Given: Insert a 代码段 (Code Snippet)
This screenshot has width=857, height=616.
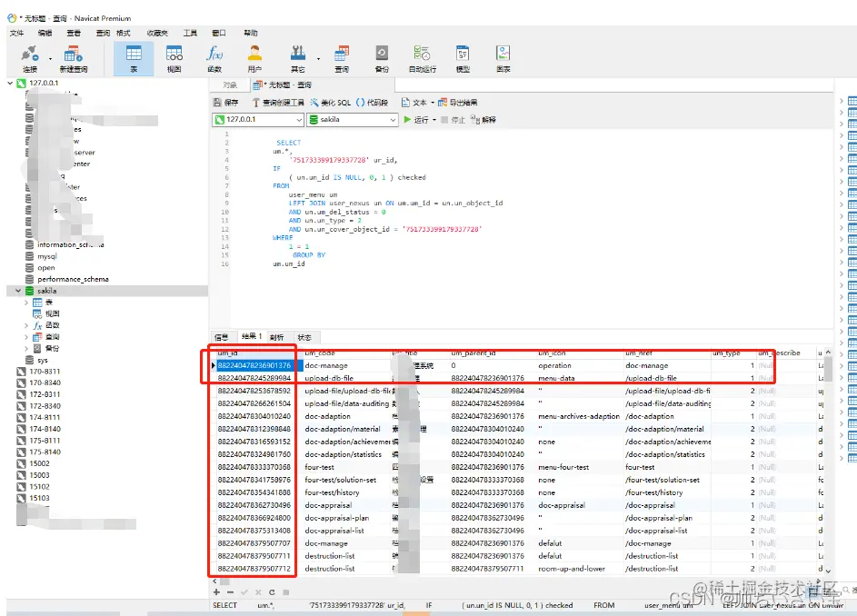Looking at the screenshot, I should (372, 102).
